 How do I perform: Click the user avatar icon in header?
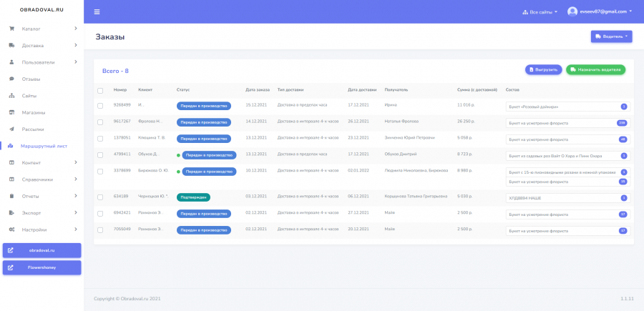pyautogui.click(x=572, y=11)
